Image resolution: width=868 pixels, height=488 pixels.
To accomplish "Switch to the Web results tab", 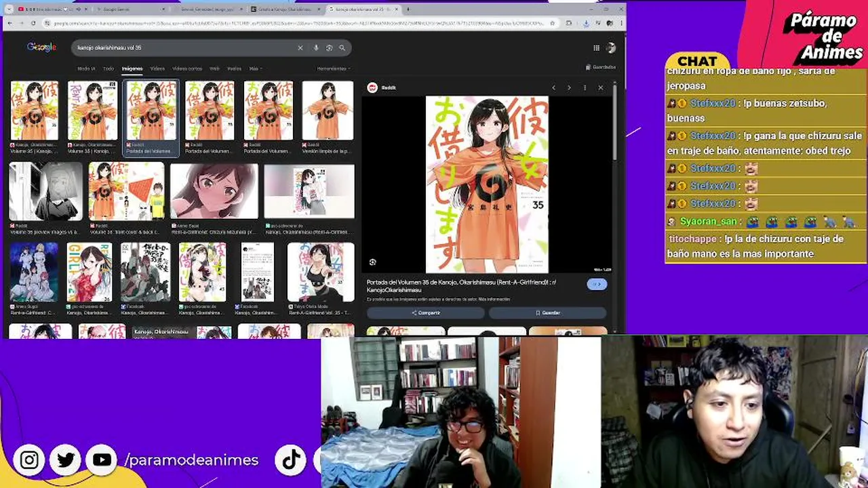I will point(214,68).
